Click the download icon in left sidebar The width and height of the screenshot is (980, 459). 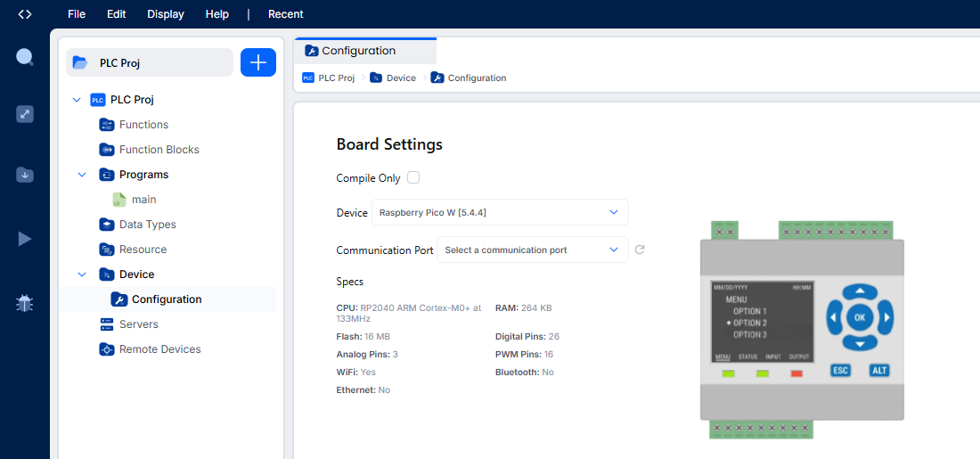click(25, 175)
